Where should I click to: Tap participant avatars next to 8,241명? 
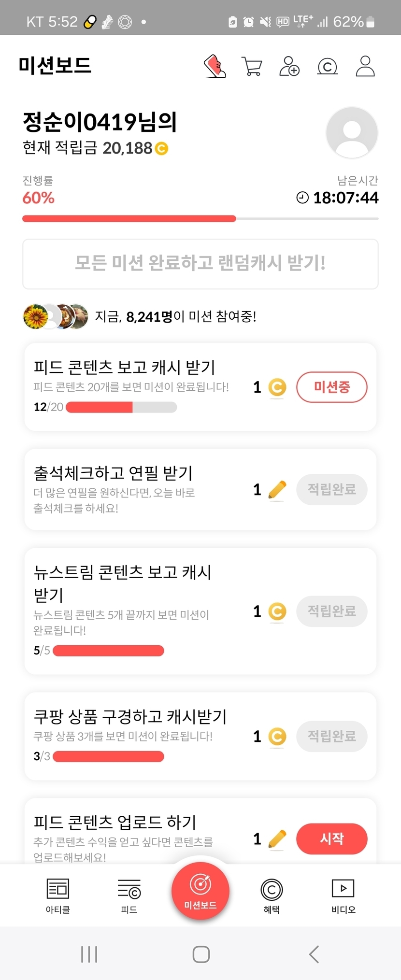pos(56,317)
